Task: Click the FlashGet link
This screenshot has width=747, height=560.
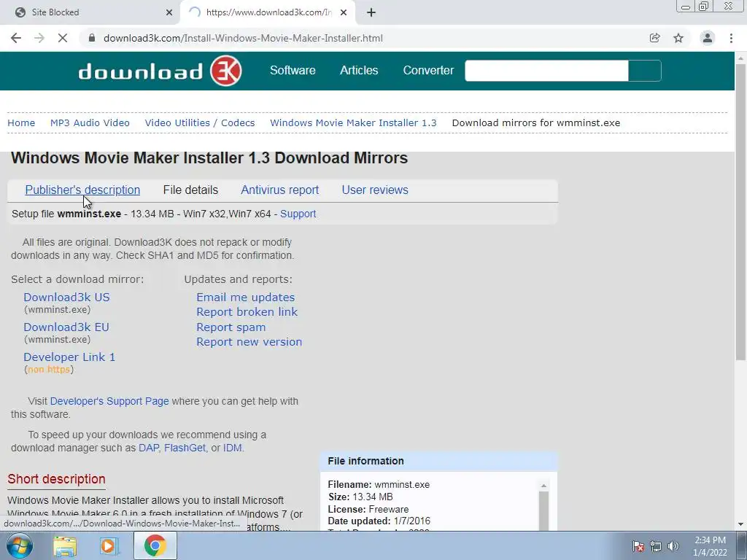Action: pos(185,448)
